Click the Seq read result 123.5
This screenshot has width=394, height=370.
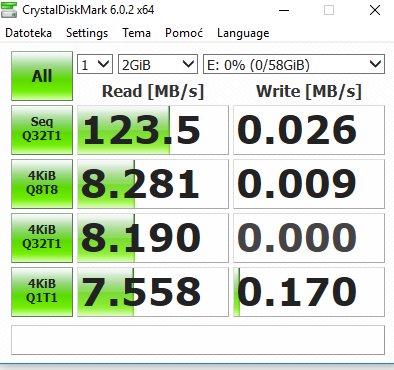[x=153, y=130]
